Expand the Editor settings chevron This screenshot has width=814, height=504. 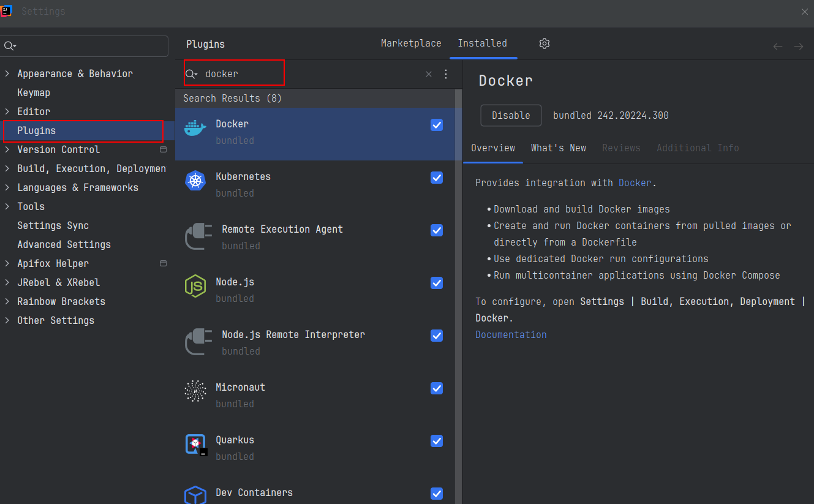tap(7, 111)
